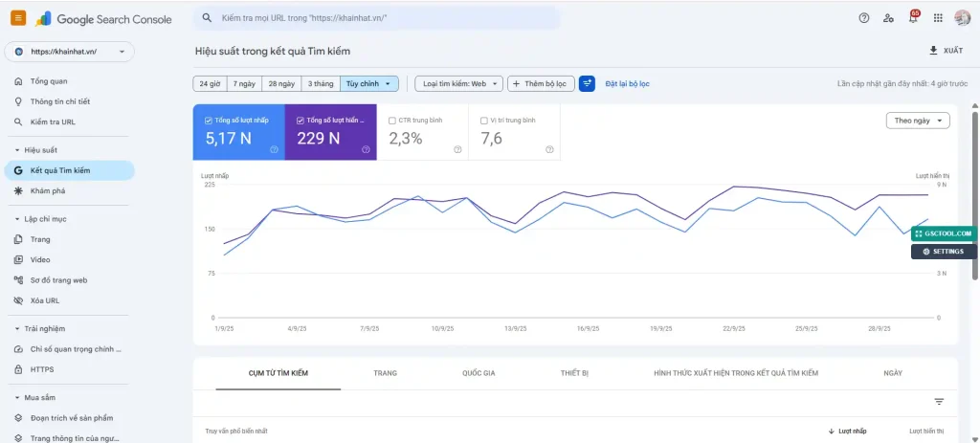The height and width of the screenshot is (443, 980).
Task: Click the Google Search Console logo
Action: click(103, 19)
